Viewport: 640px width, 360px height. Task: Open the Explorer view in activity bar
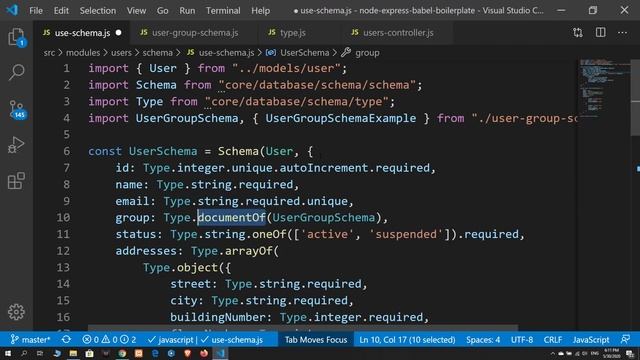(16, 37)
